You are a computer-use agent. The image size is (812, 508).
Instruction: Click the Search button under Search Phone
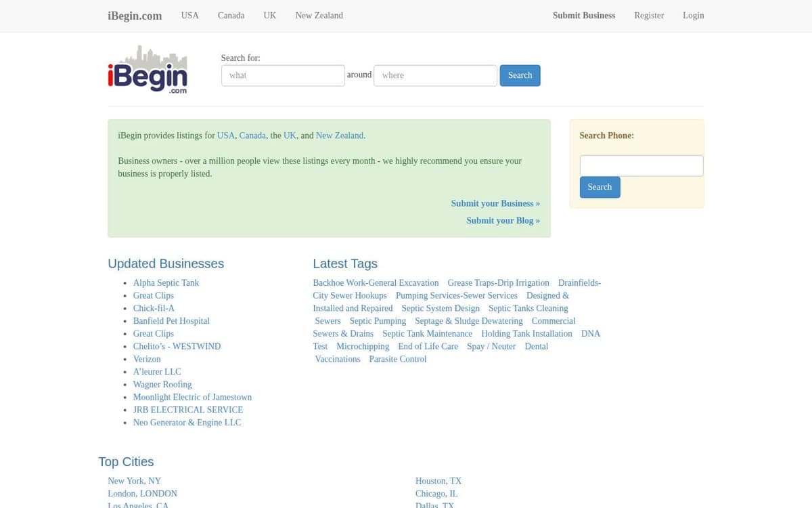click(600, 187)
